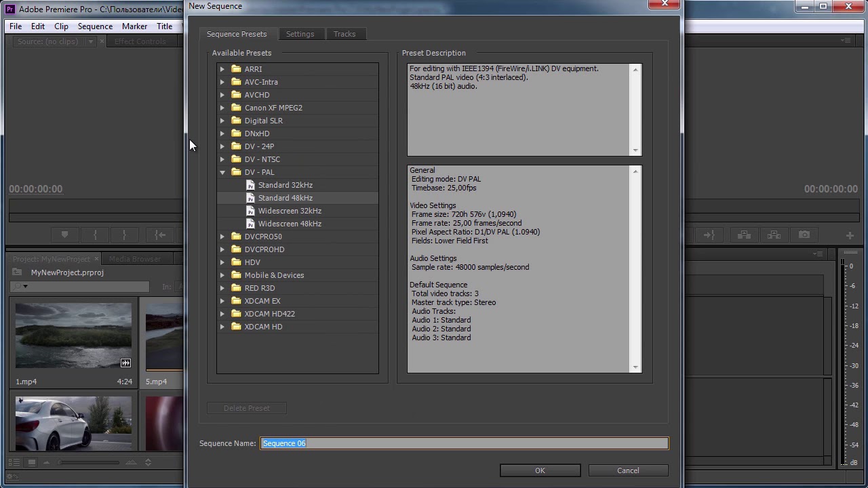Expand the DVCPRO50 folder
The height and width of the screenshot is (488, 868).
pos(222,237)
